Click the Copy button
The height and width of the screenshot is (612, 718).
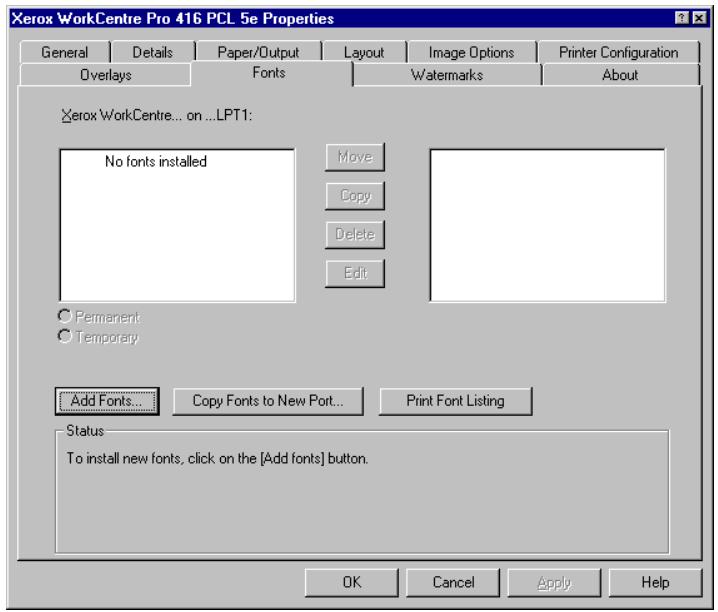pos(355,196)
